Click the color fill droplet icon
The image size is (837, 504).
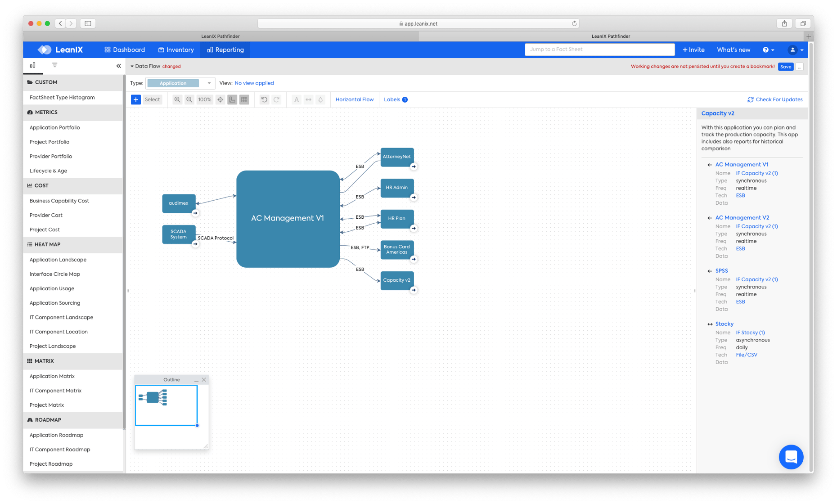[x=320, y=99]
